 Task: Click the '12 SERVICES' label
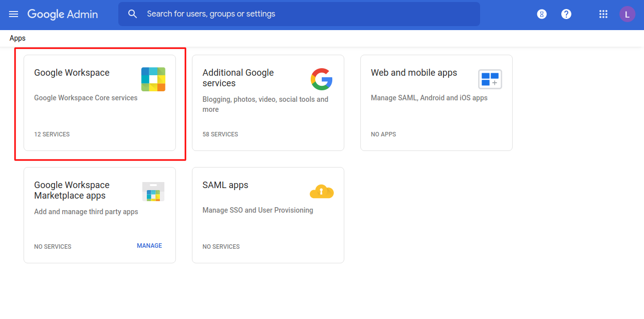pyautogui.click(x=52, y=134)
